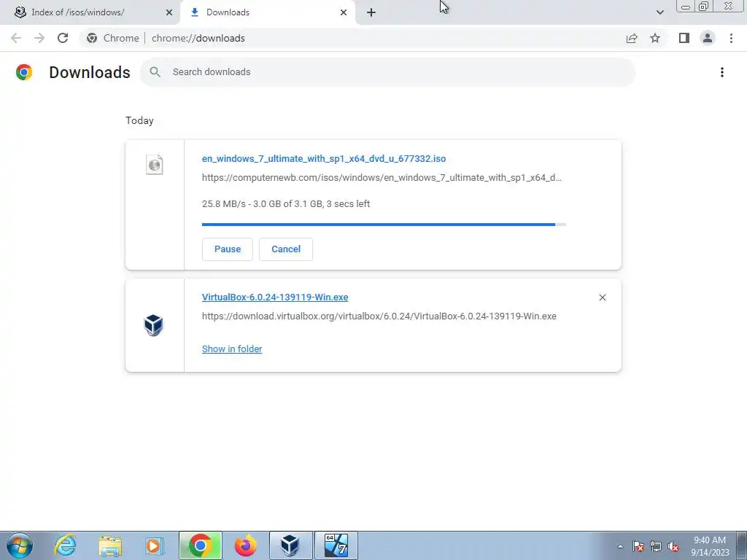Open the Downloads page more-actions menu
This screenshot has height=560, width=747.
point(722,72)
